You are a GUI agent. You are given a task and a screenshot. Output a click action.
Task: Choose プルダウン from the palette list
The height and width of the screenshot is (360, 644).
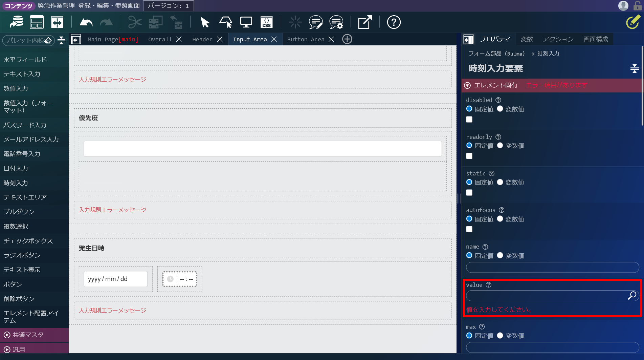19,212
